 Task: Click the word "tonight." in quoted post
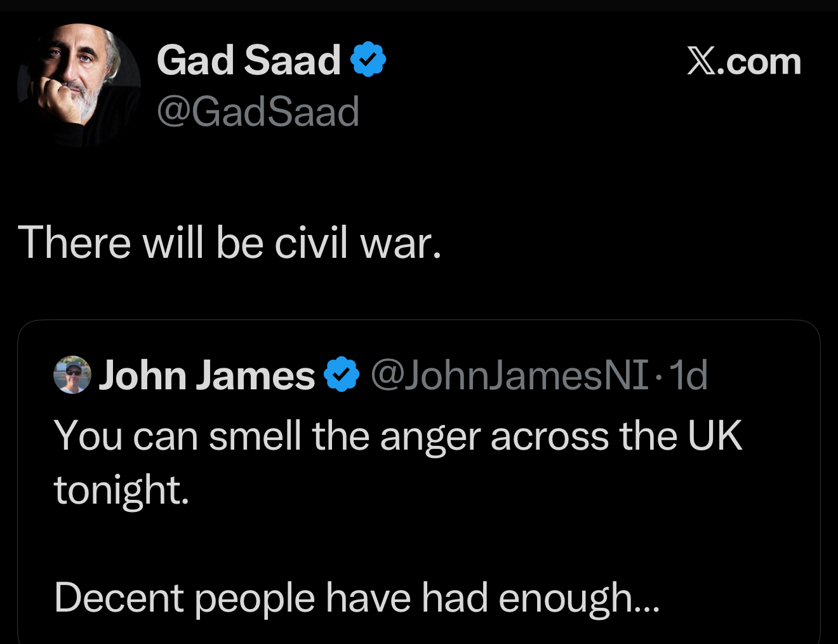[122, 490]
